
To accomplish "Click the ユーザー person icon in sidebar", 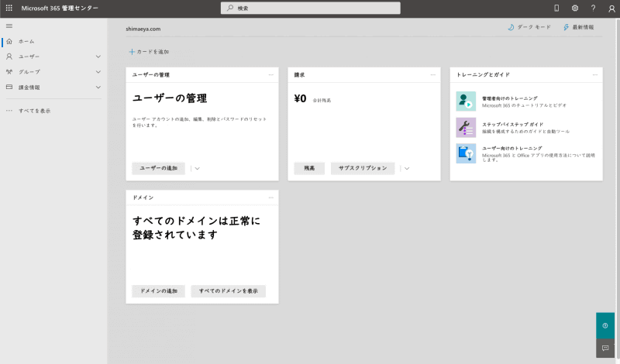I will tap(9, 57).
